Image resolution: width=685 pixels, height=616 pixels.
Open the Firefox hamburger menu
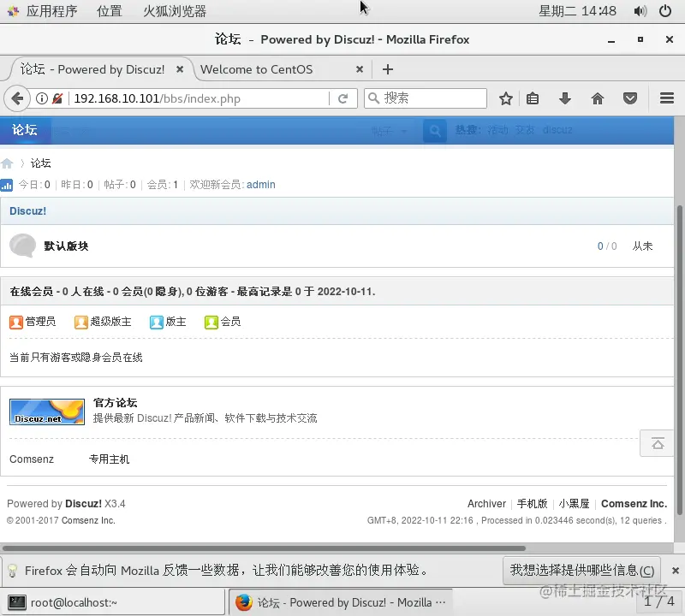tap(667, 98)
